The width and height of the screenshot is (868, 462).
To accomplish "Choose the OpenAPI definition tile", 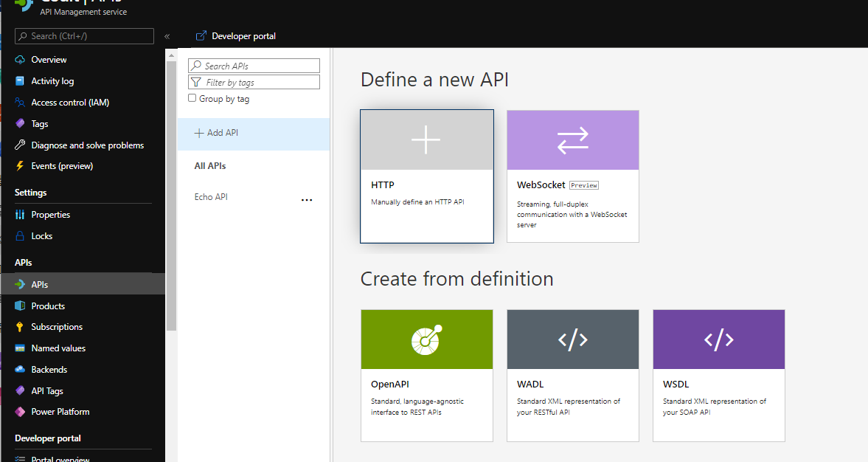I will click(x=426, y=375).
